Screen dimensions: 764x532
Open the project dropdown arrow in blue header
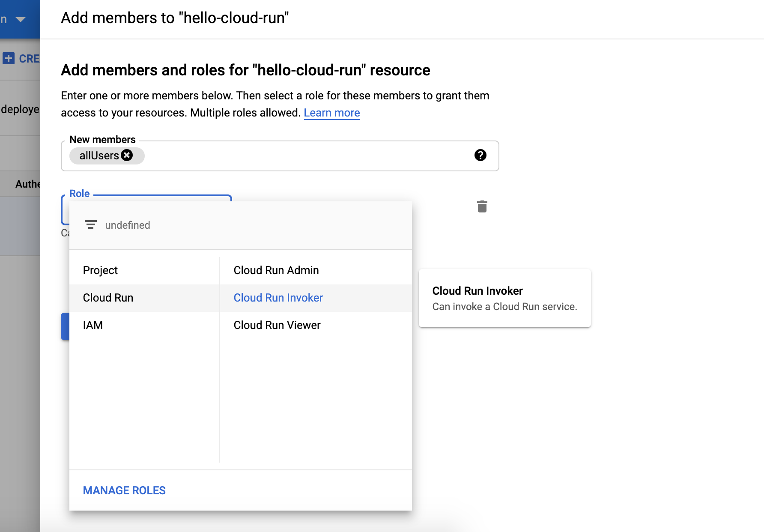(21, 19)
